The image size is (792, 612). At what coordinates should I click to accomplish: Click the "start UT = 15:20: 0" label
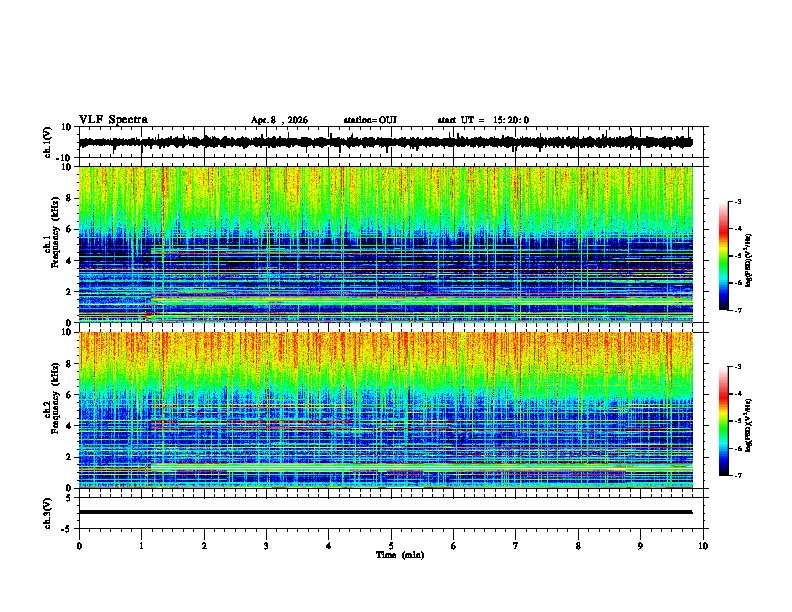pos(483,120)
